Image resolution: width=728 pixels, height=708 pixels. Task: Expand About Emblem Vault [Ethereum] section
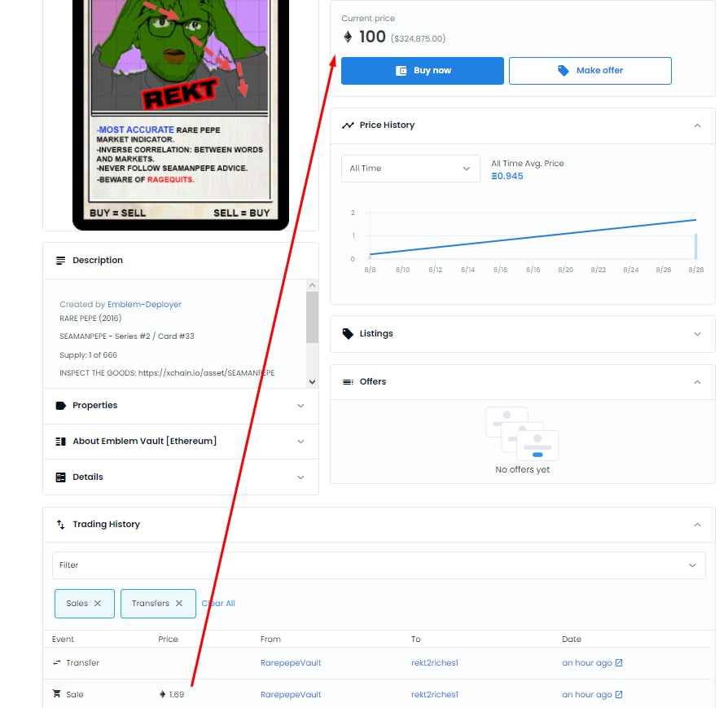[x=300, y=442]
